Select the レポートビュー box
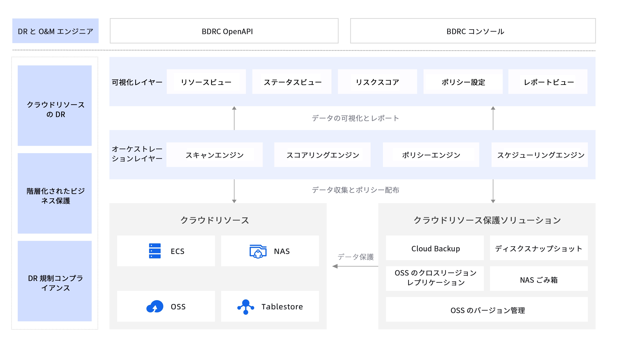The height and width of the screenshot is (364, 631). [548, 82]
